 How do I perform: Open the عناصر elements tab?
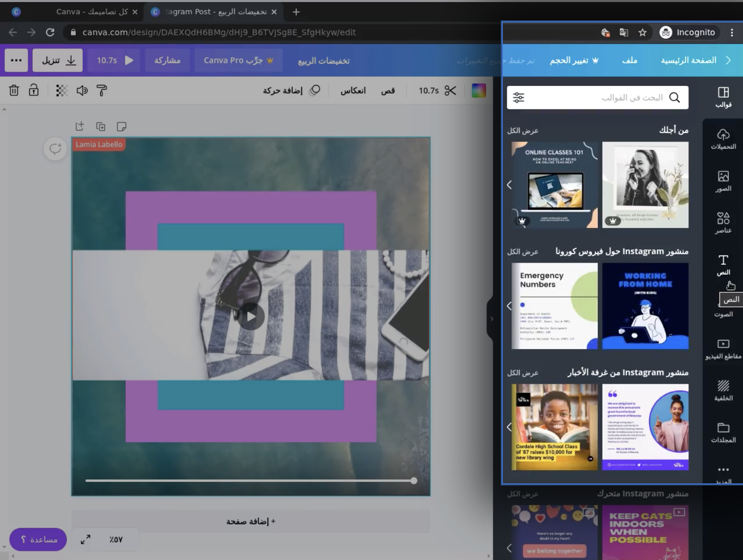723,223
